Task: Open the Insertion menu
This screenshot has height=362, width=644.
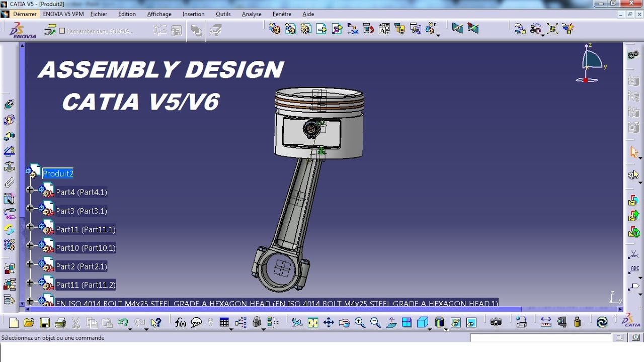Action: [x=193, y=14]
